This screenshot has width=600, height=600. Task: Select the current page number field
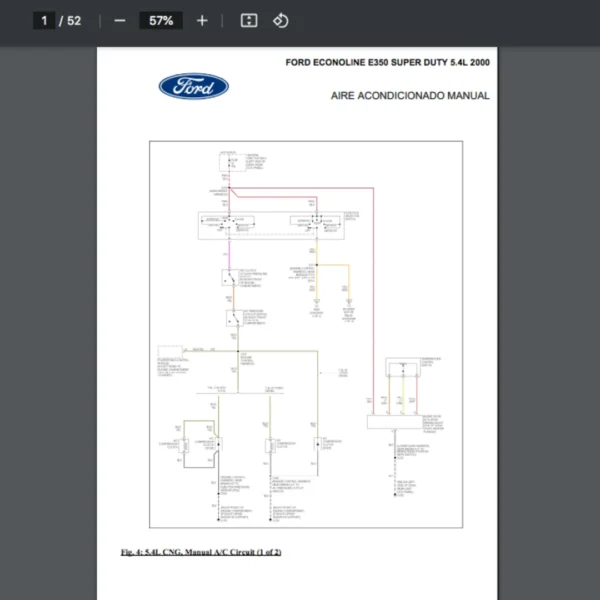44,20
